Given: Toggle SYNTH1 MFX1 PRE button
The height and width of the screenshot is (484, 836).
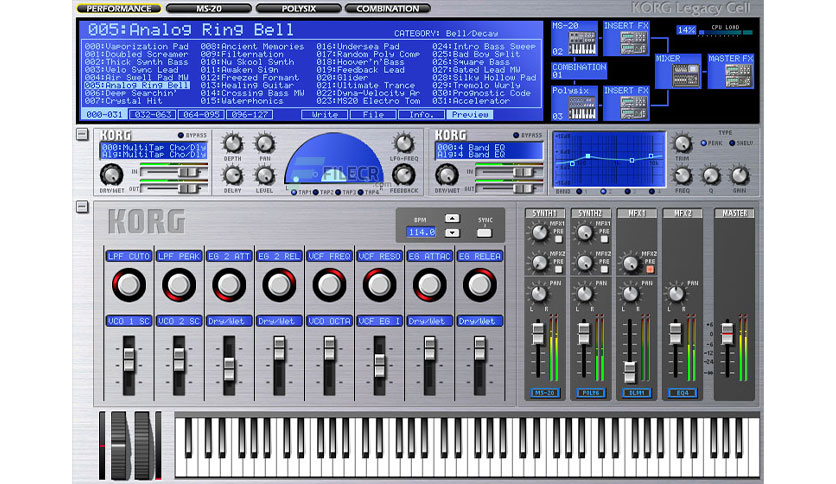Looking at the screenshot, I should (x=559, y=239).
